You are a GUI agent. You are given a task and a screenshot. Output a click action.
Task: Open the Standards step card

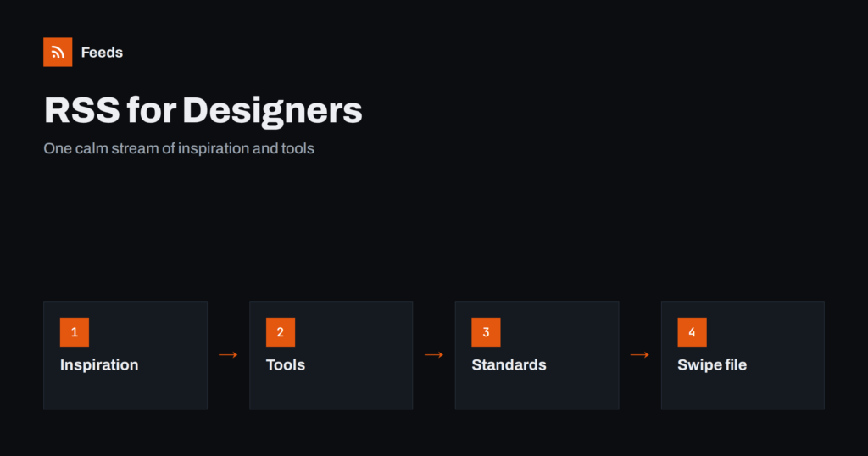[537, 355]
